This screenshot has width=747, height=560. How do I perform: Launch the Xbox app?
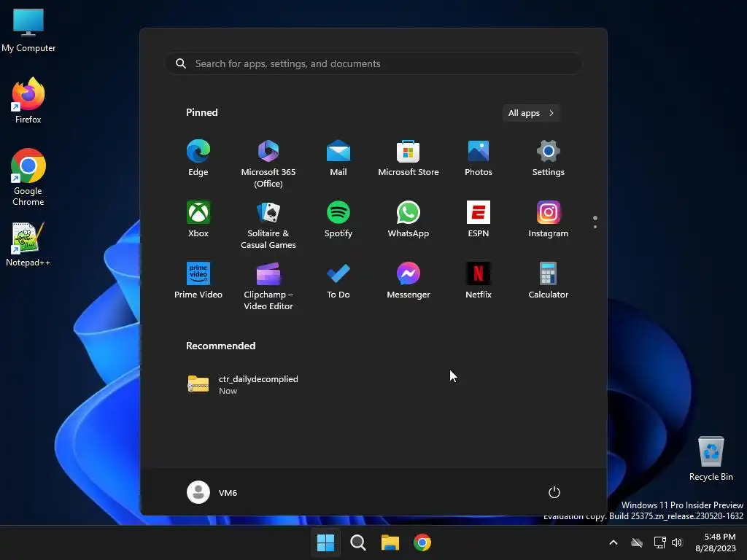[198, 219]
